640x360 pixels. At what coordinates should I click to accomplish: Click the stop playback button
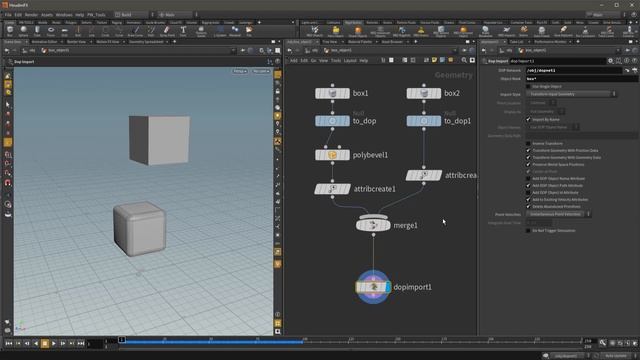[44, 344]
